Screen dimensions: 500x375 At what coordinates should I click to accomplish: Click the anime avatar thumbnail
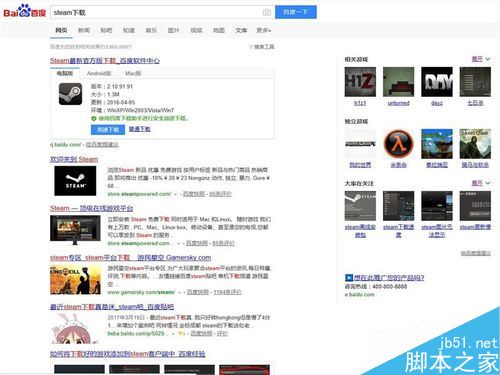click(x=75, y=329)
